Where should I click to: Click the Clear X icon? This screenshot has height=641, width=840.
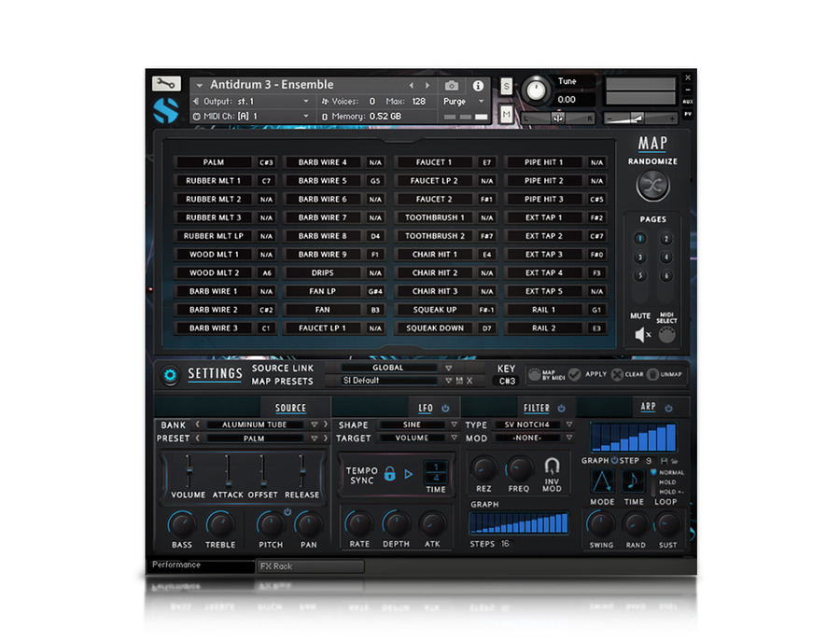617,374
